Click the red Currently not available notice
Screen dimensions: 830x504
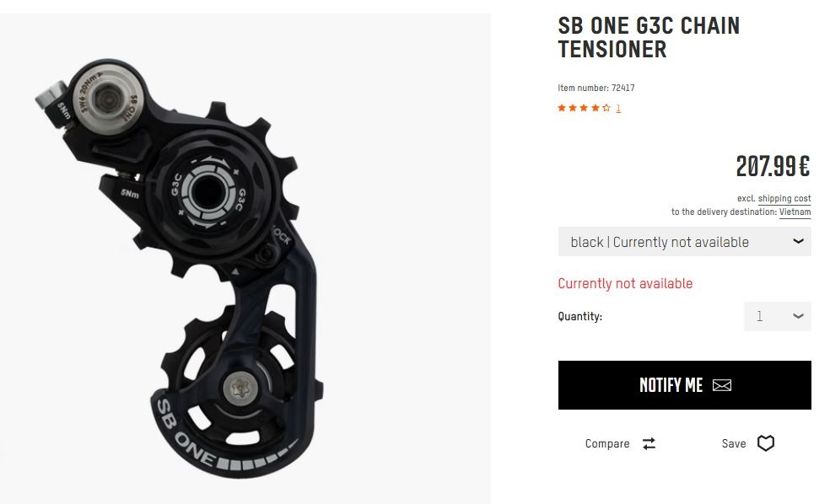625,283
